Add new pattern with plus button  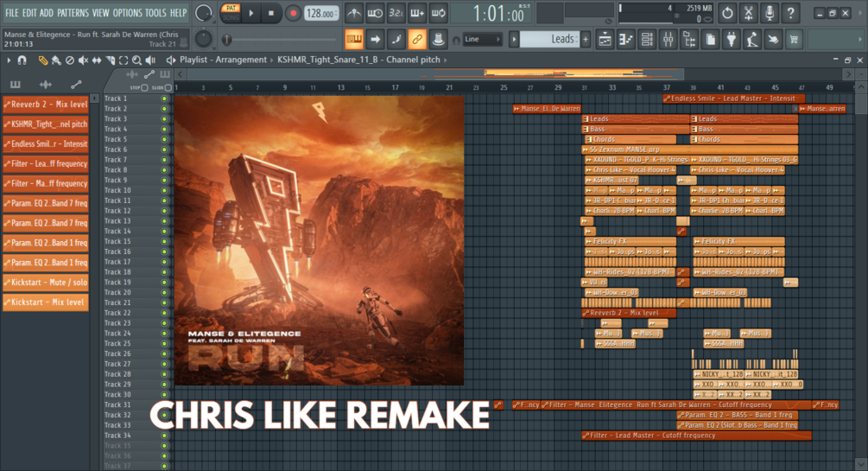tap(586, 39)
